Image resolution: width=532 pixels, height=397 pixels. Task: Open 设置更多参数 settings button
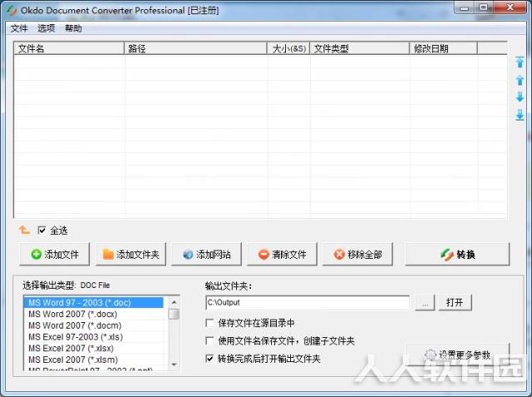tap(458, 355)
